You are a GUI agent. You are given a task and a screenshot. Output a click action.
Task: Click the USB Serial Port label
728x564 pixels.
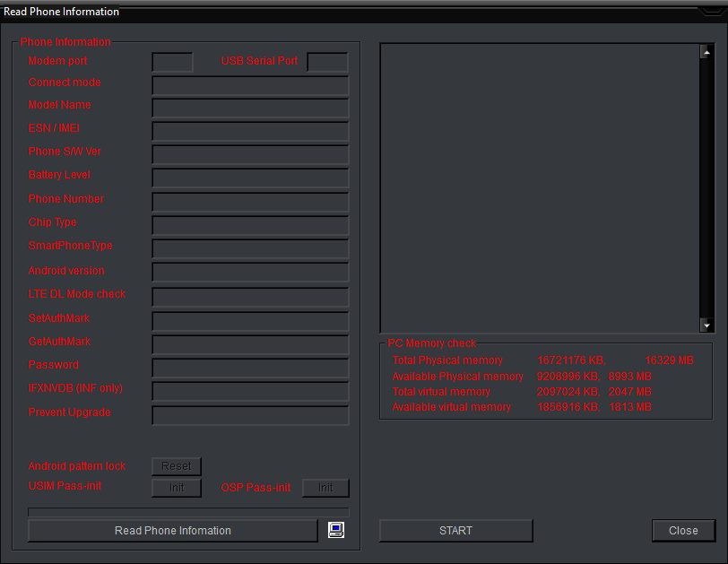[259, 61]
